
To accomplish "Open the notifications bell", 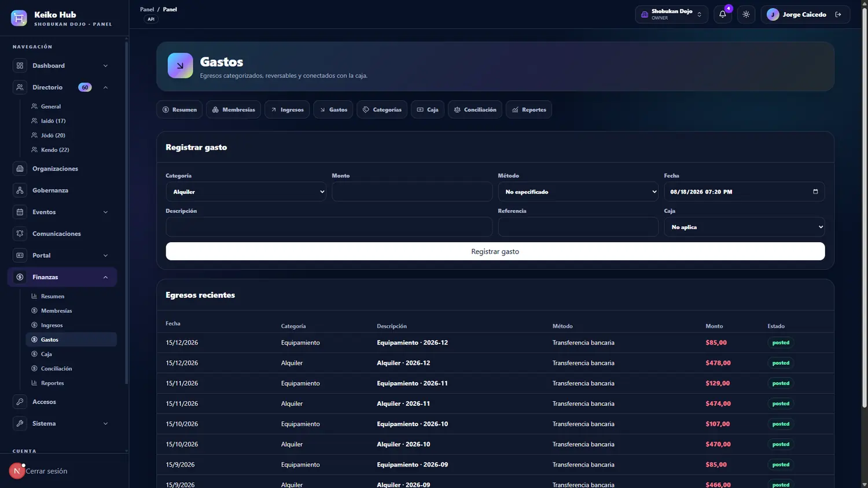I will pos(723,14).
